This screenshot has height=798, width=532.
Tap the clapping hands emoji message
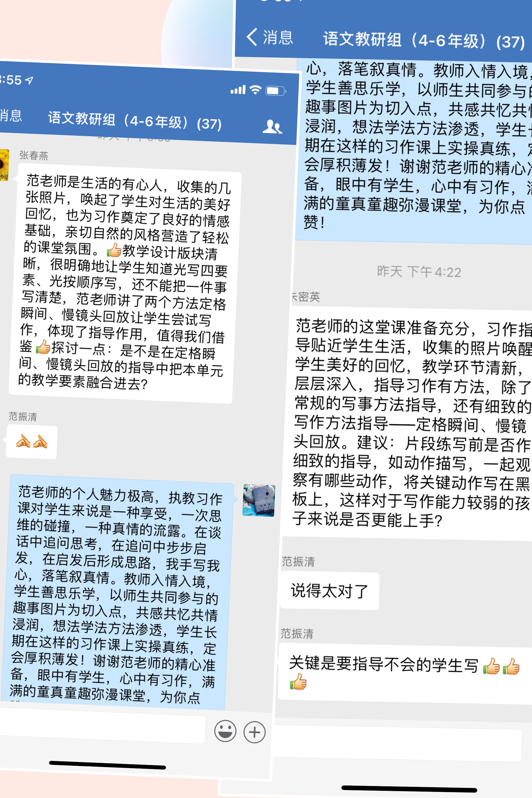[x=32, y=442]
